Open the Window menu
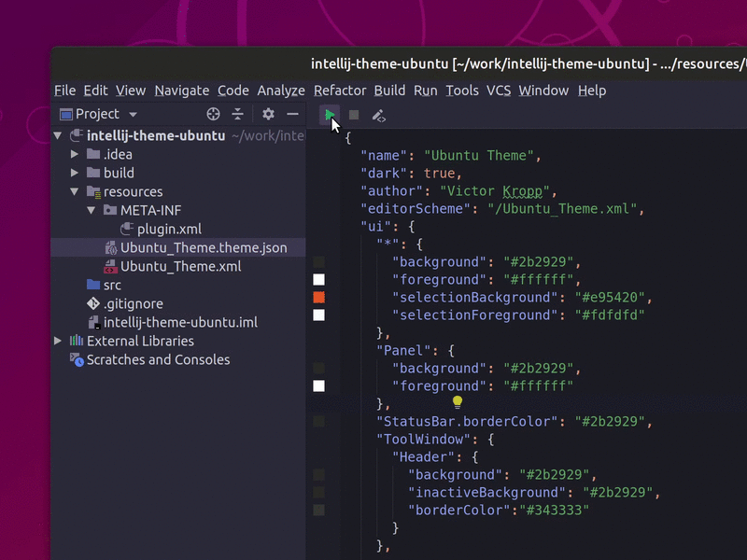Viewport: 747px width, 560px height. tap(543, 91)
